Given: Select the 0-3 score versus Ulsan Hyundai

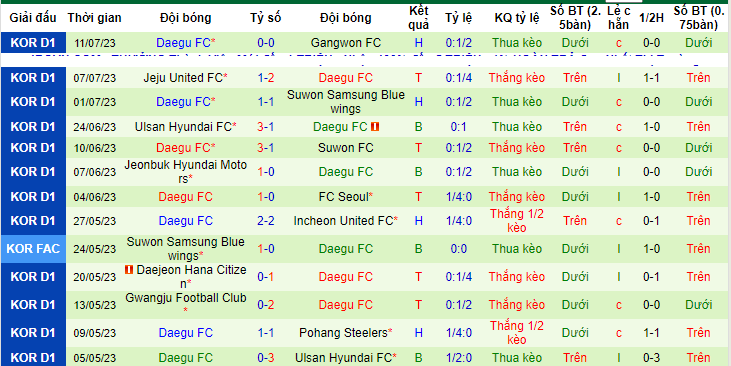Looking at the screenshot, I should (266, 358).
